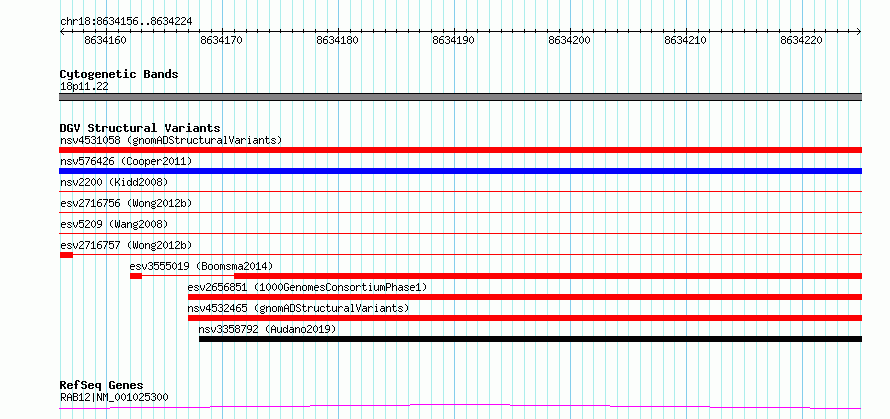Click the black bar for nsv3358792
This screenshot has height=419, width=890.
pyautogui.click(x=530, y=339)
